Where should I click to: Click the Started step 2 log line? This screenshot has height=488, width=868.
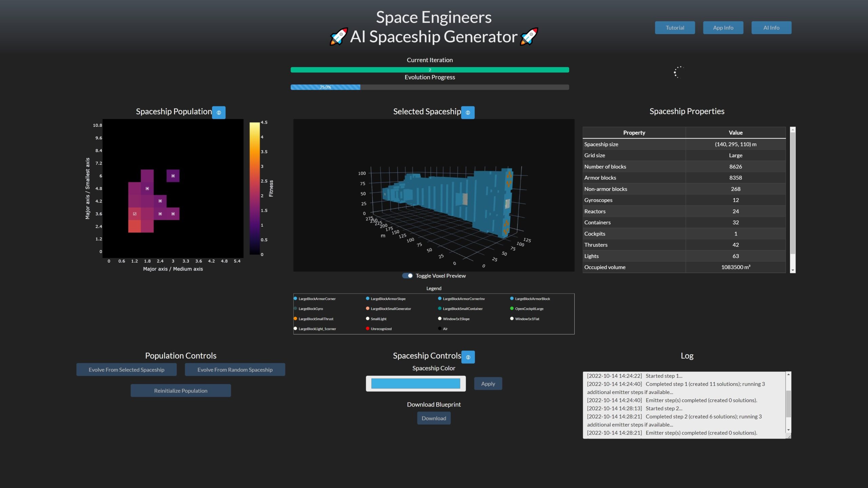pos(635,408)
